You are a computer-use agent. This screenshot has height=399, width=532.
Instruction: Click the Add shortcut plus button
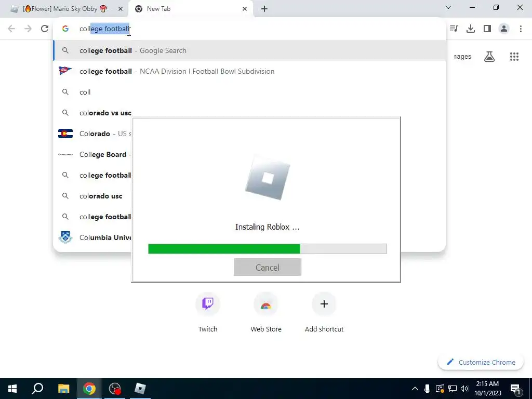324,304
